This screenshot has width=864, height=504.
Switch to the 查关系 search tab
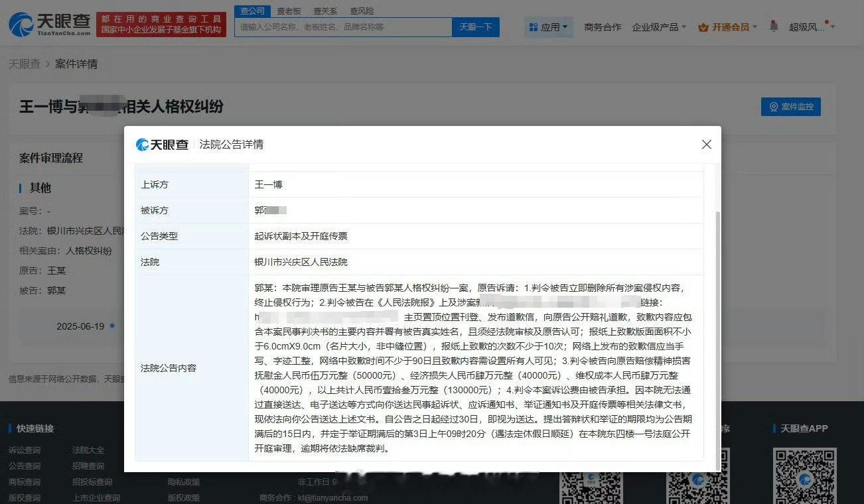325,11
